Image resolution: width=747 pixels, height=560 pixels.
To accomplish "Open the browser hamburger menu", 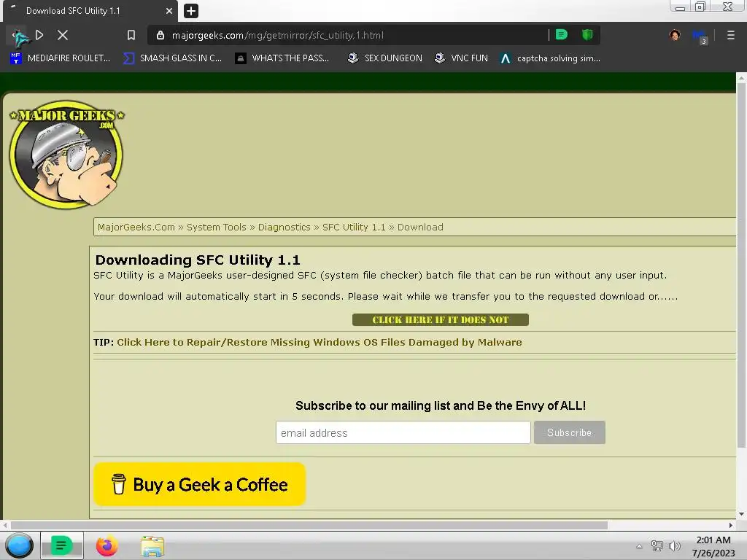I will coord(730,35).
